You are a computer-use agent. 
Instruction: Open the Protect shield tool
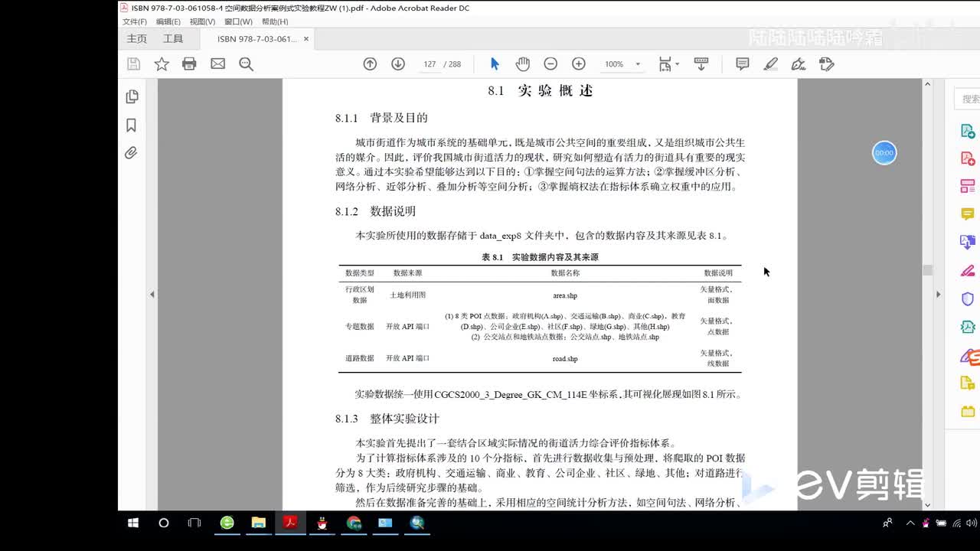point(968,299)
